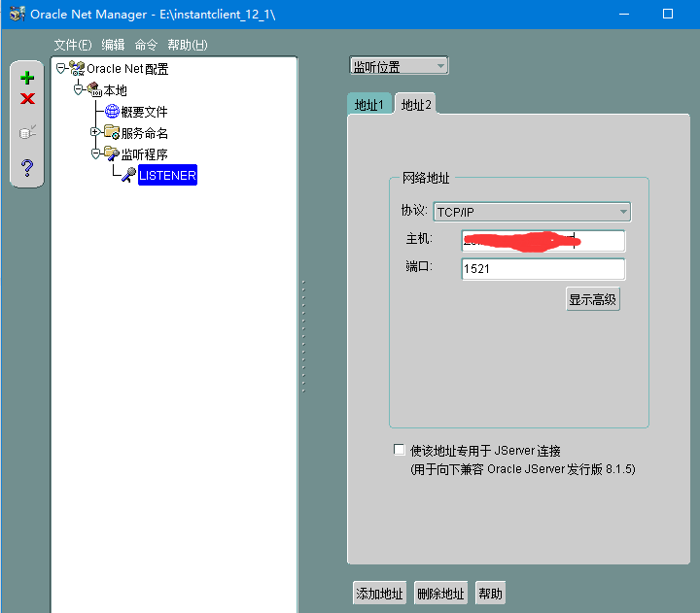Screen dimensions: 700x613
Task: Open the 编辑 menu
Action: point(113,45)
